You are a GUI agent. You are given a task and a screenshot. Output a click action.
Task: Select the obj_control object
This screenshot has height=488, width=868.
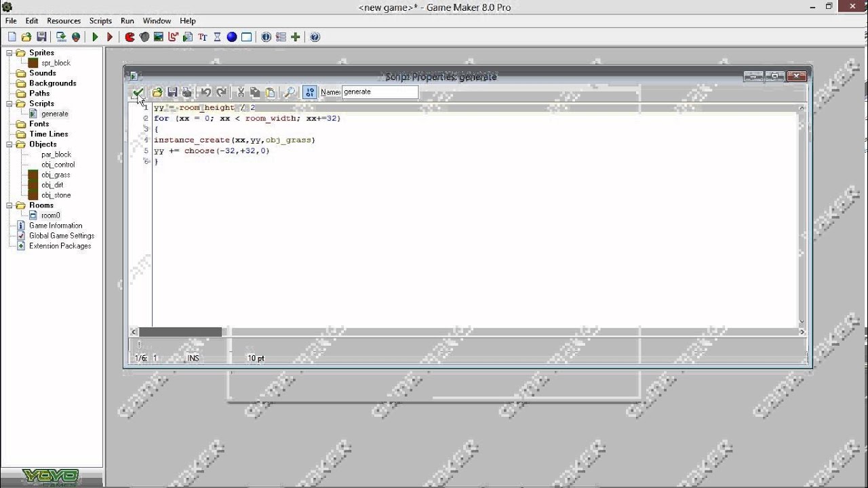pyautogui.click(x=58, y=165)
